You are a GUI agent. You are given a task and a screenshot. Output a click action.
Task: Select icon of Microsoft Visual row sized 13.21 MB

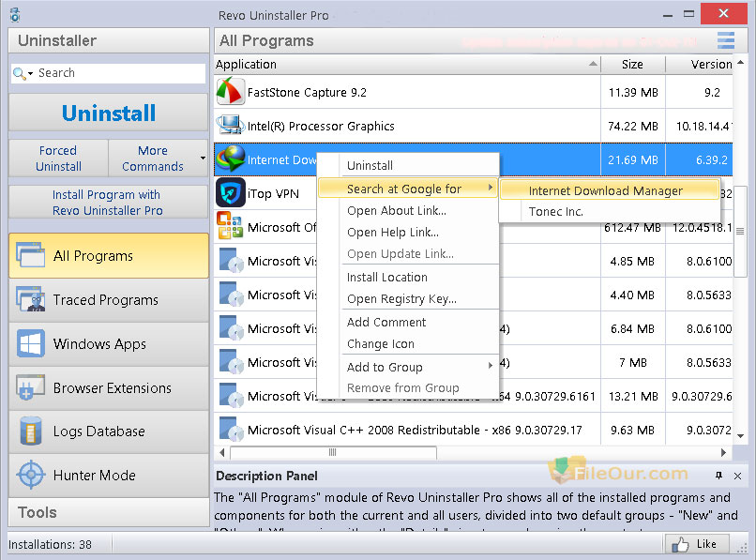click(x=230, y=395)
